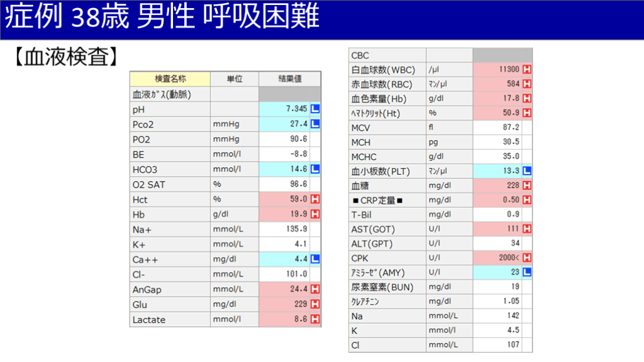The width and height of the screenshot is (644, 362).
Task: Click the 血液ガス(動脈) section label
Action: coord(162,94)
